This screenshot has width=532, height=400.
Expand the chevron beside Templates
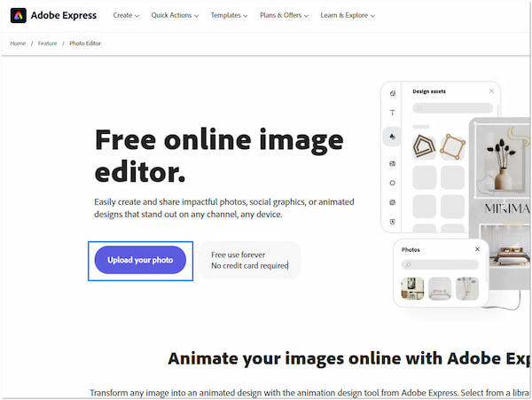point(246,16)
